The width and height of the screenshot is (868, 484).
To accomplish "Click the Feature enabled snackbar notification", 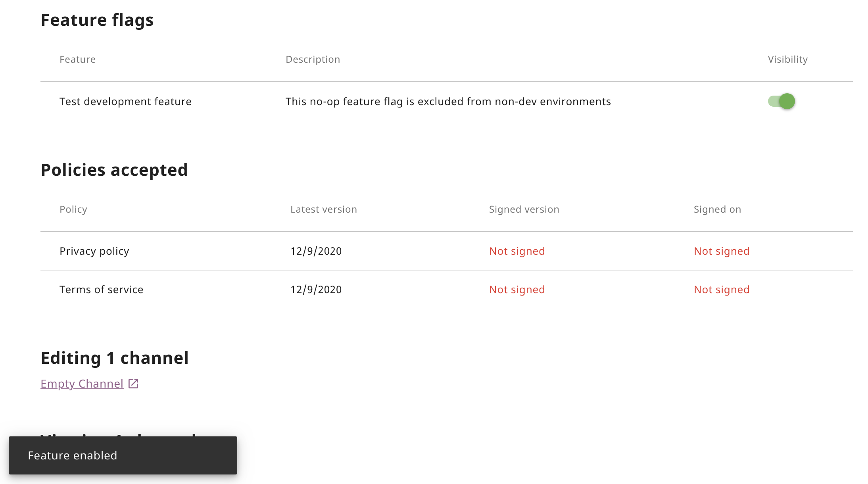I will (123, 455).
